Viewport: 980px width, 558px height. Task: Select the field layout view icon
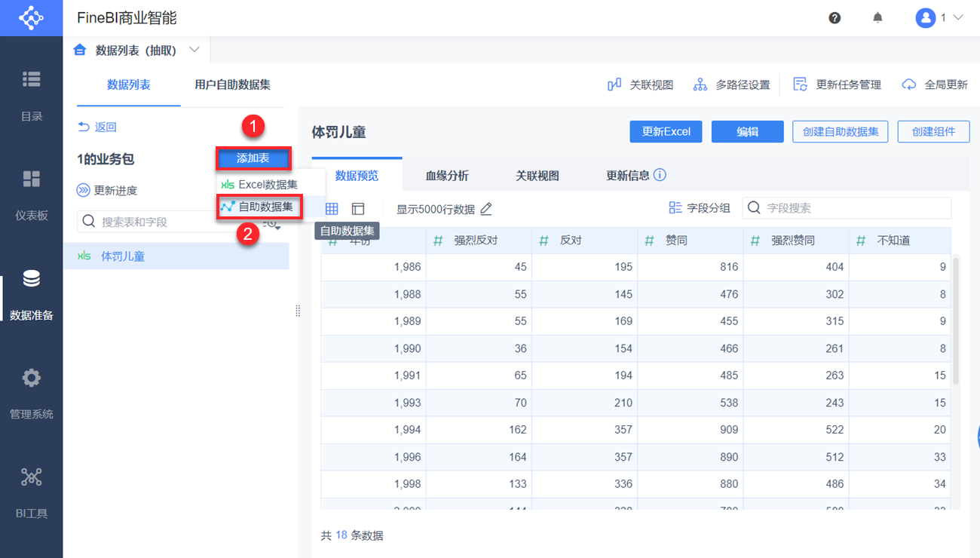click(x=358, y=208)
